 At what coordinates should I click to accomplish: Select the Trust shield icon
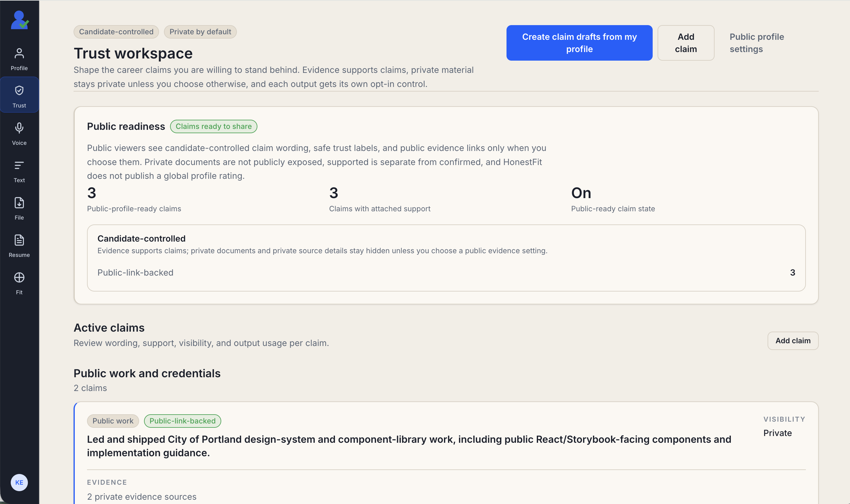click(x=19, y=90)
